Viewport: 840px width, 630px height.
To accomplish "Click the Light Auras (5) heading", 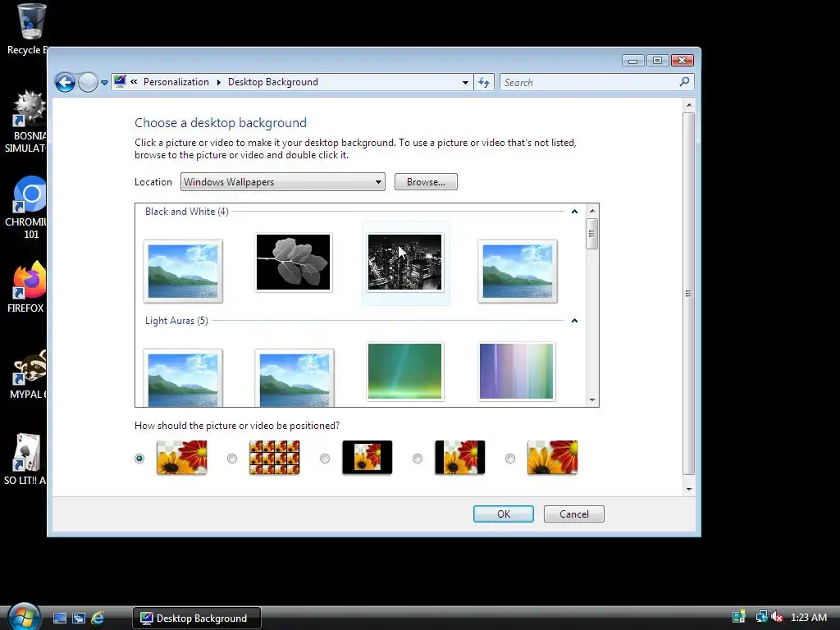I will 176,321.
